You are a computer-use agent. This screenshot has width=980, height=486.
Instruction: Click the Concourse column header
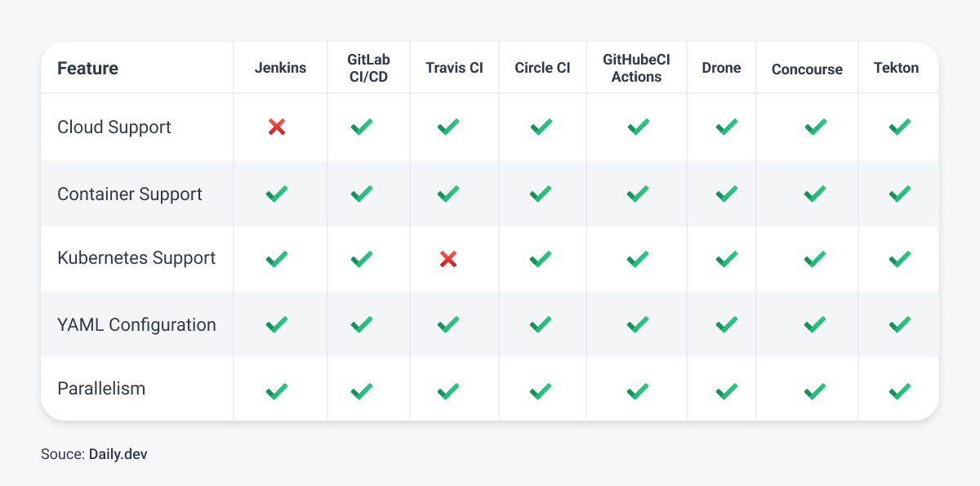(x=807, y=69)
